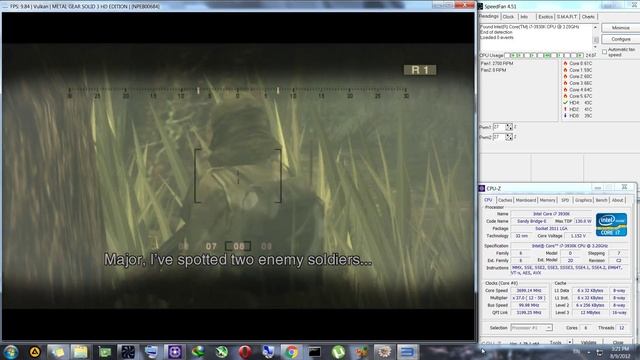Switch to SpeedFan Readings tab
Screen dimensions: 640x360
click(x=489, y=16)
